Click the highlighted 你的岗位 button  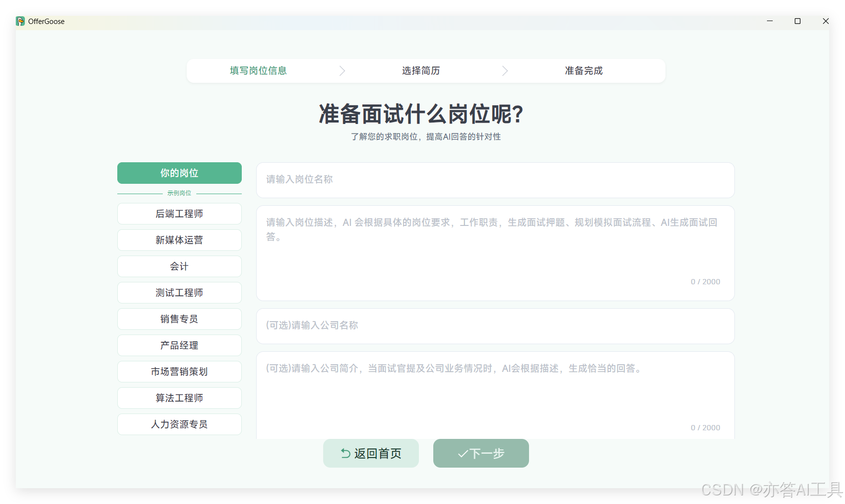click(x=179, y=173)
